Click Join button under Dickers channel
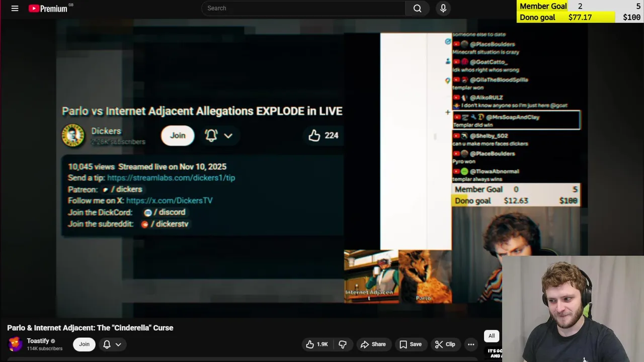This screenshot has width=644, height=362. pyautogui.click(x=178, y=135)
